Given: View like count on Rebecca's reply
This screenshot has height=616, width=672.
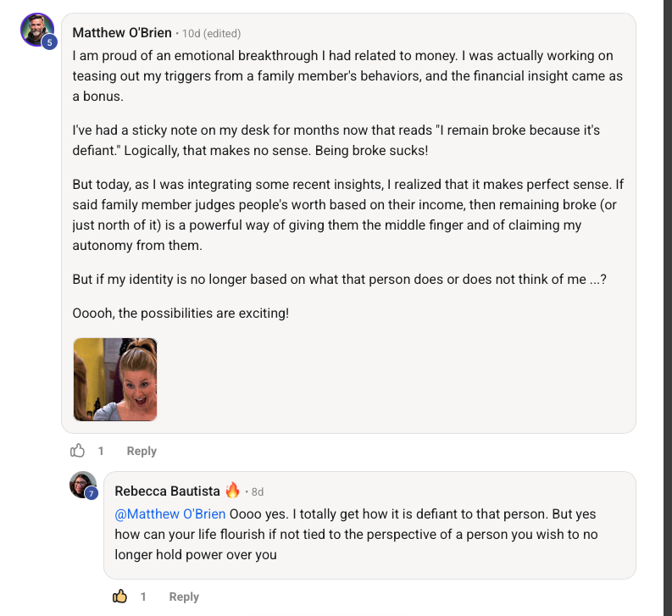Looking at the screenshot, I should pos(143,597).
